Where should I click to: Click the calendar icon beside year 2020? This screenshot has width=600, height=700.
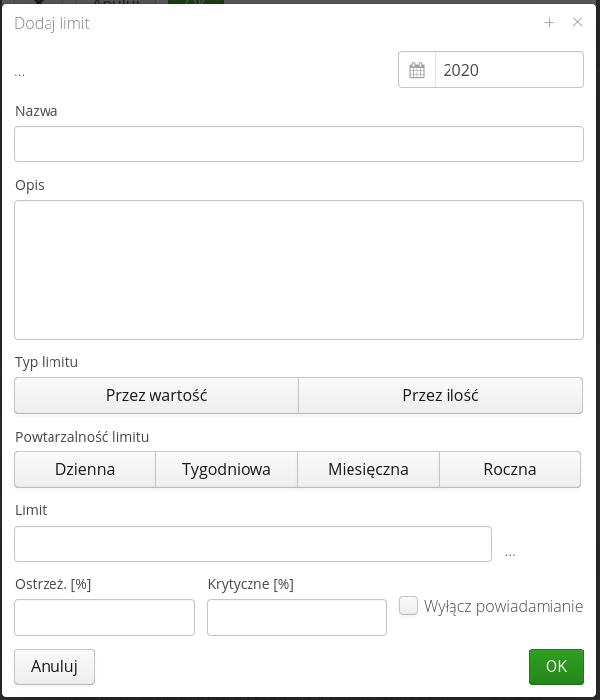417,70
